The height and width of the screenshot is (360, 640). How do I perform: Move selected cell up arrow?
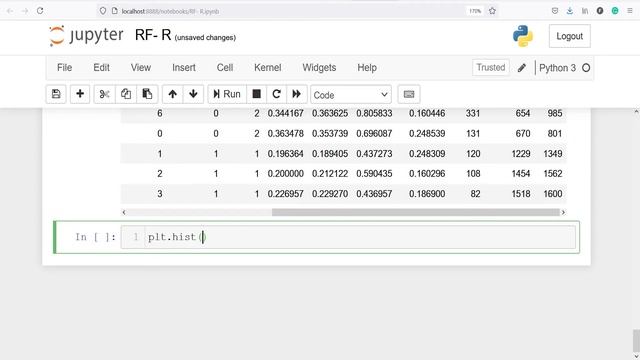coord(173,94)
